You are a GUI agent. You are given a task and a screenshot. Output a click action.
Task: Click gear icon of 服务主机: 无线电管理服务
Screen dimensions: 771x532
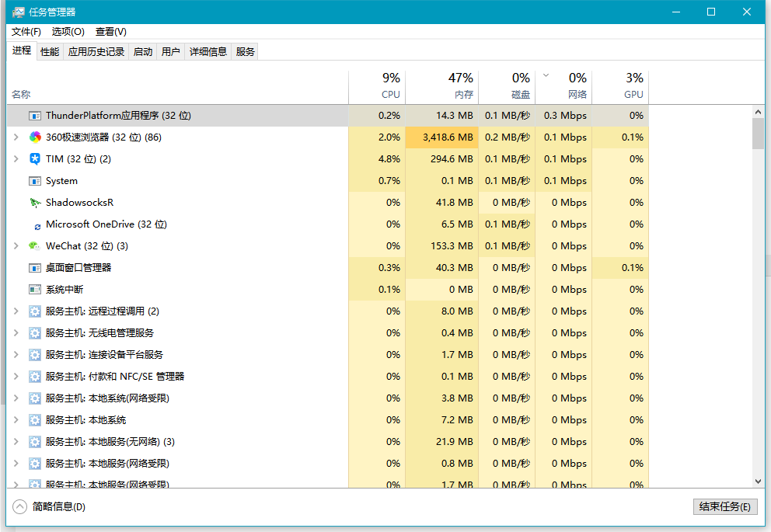pyautogui.click(x=35, y=333)
